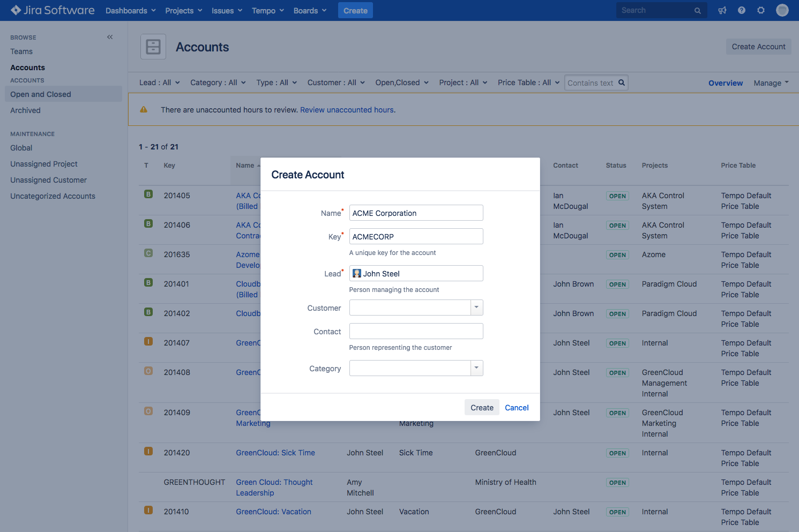This screenshot has width=799, height=532.
Task: Collapse the sidebar with double chevron
Action: tap(110, 37)
